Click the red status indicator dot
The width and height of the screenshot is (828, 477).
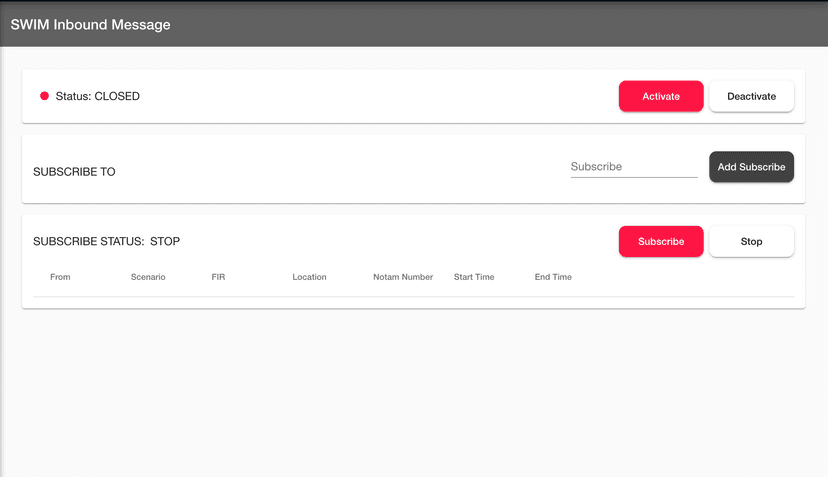pos(44,96)
